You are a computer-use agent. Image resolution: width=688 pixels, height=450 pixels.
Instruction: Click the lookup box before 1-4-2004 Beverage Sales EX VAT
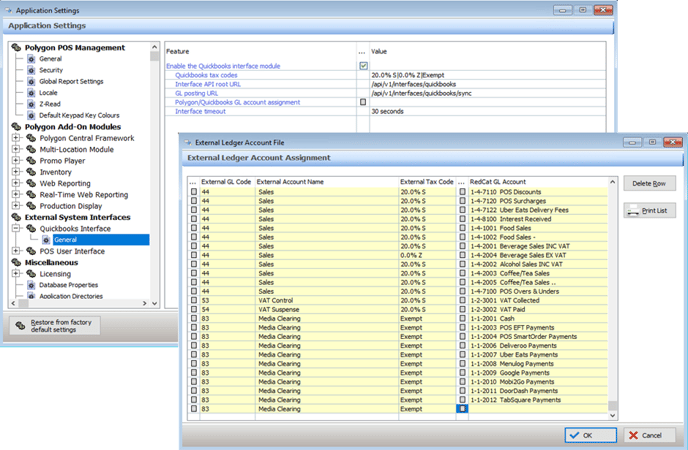click(462, 255)
